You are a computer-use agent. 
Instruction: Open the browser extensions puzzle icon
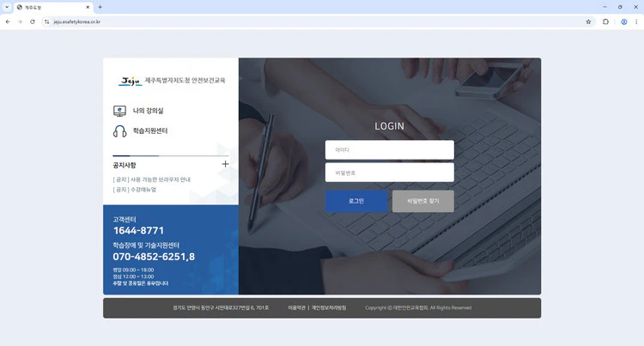pos(605,21)
